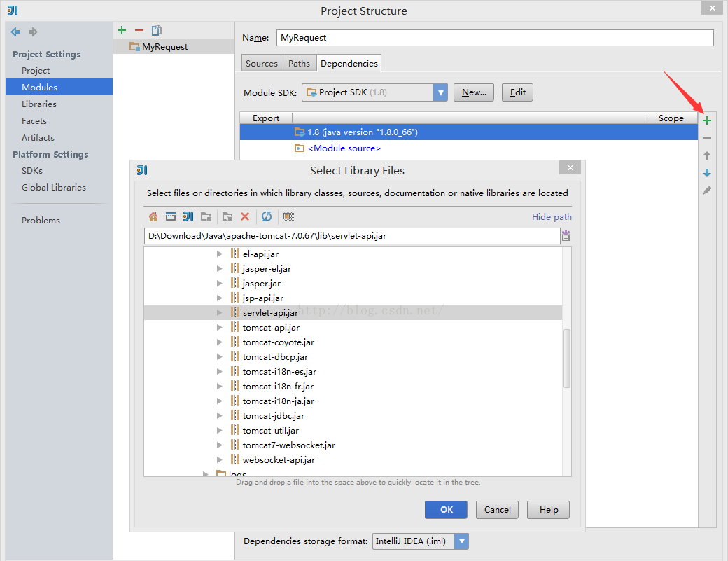The height and width of the screenshot is (561, 728).
Task: Select the MyRequest module in the list
Action: pos(174,46)
